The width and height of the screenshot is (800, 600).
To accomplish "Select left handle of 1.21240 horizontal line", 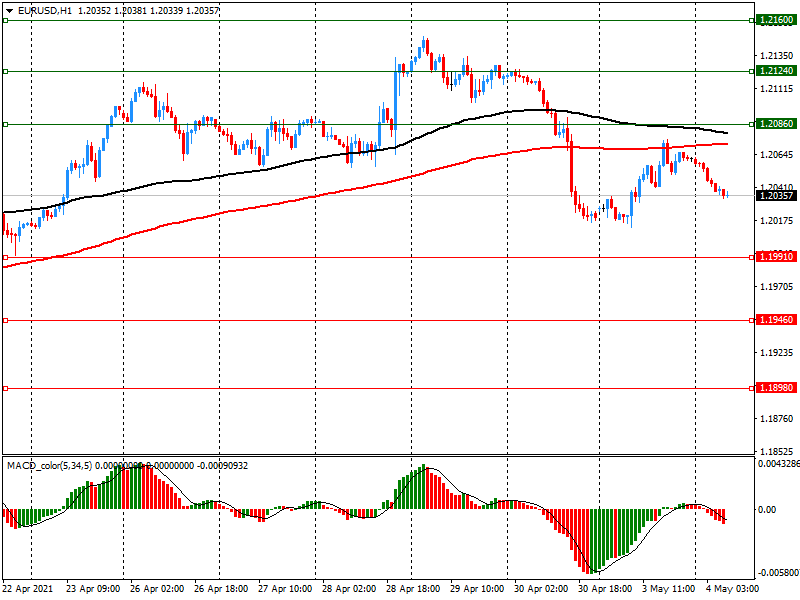I will [x=6, y=71].
